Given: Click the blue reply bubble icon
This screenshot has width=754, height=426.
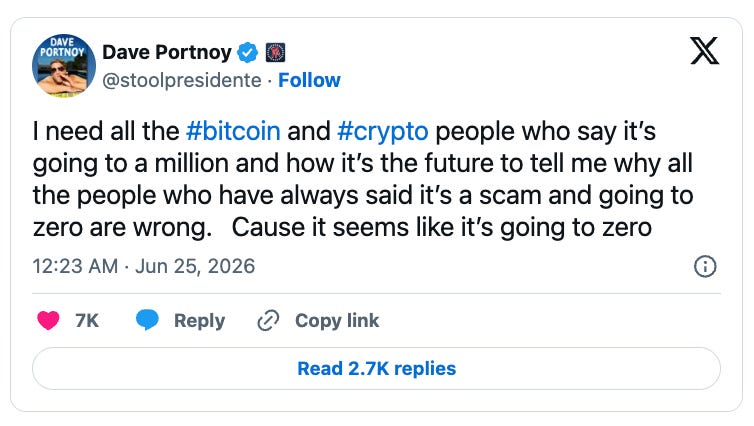Looking at the screenshot, I should pyautogui.click(x=147, y=320).
